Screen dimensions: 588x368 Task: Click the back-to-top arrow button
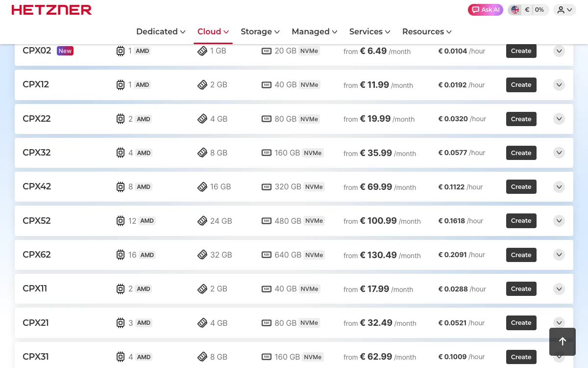[x=563, y=342]
